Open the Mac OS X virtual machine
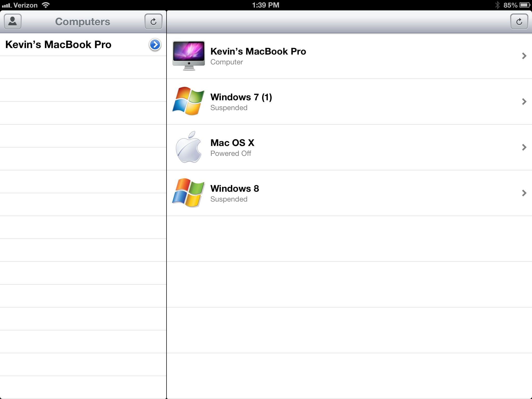The height and width of the screenshot is (399, 532). (x=349, y=147)
